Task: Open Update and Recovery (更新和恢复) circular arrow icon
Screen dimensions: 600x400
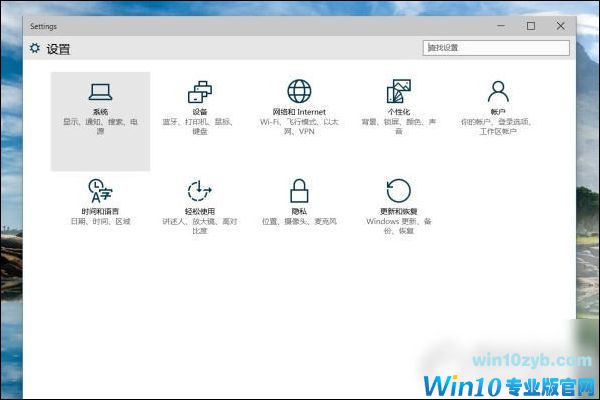Action: [398, 191]
